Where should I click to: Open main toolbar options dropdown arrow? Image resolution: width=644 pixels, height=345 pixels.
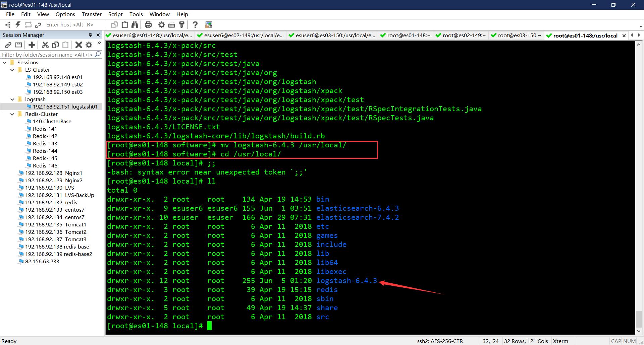(641, 27)
